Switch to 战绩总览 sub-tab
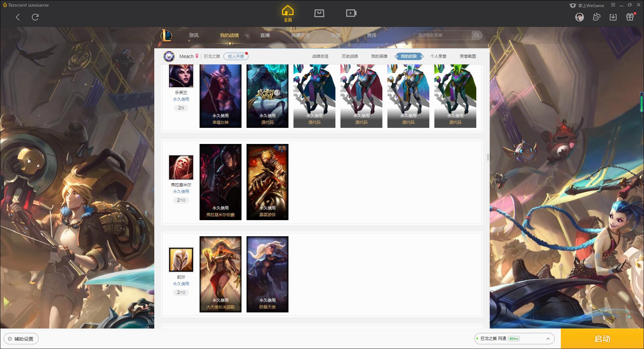The image size is (644, 349). point(320,56)
